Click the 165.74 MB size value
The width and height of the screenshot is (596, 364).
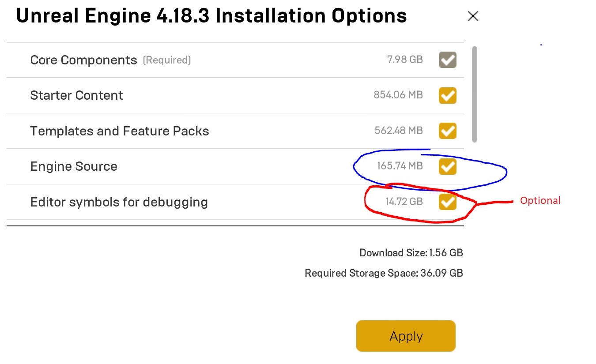pos(400,166)
